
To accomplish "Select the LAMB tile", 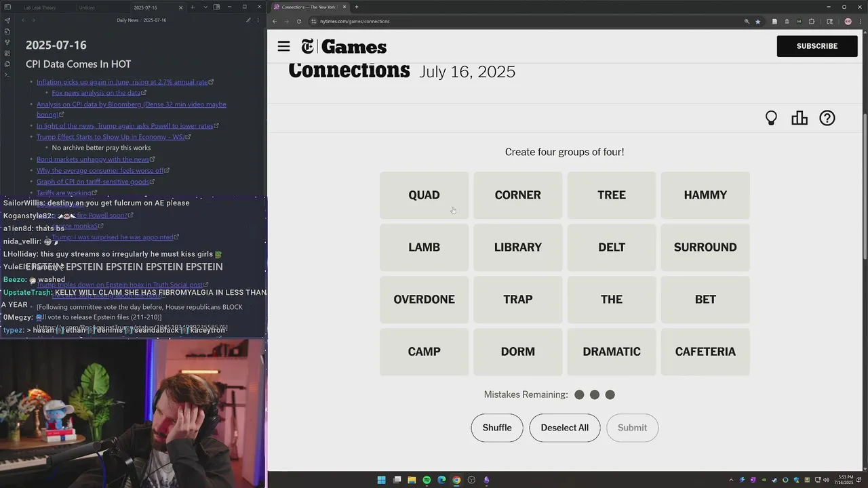I will (x=424, y=247).
